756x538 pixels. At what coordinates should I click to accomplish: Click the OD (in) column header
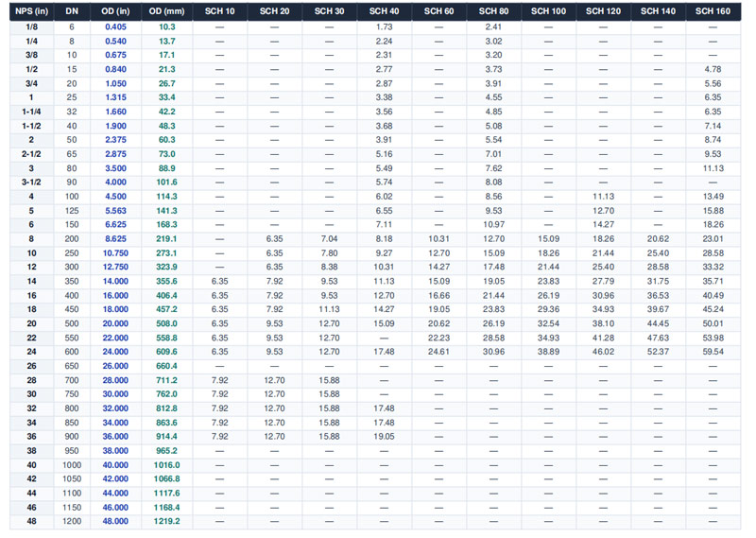115,11
